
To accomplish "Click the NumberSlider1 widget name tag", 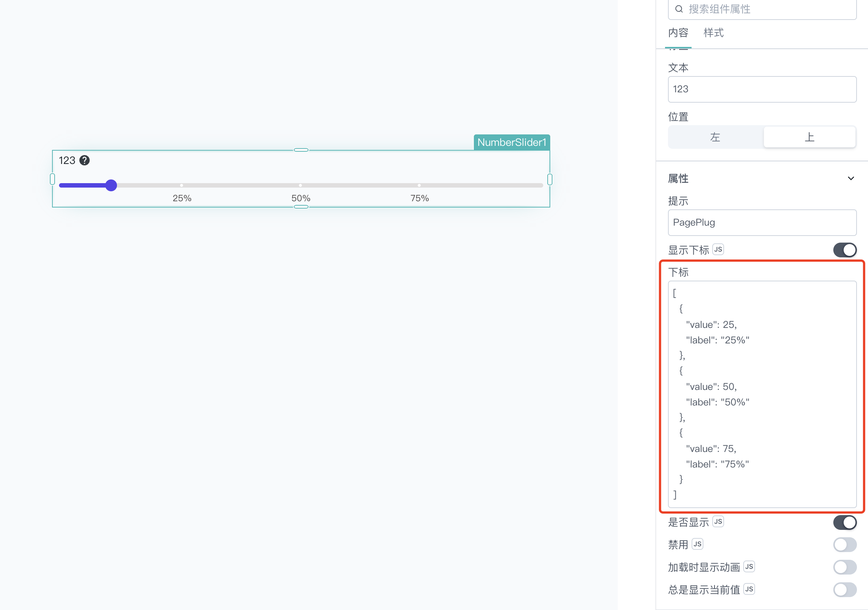I will coord(512,142).
